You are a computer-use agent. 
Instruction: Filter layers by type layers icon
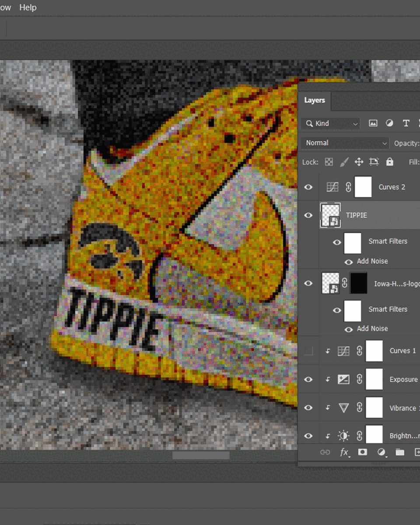point(406,124)
